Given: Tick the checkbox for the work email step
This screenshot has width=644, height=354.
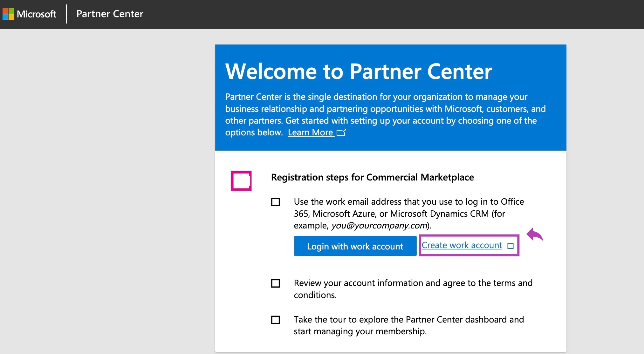Looking at the screenshot, I should (275, 202).
